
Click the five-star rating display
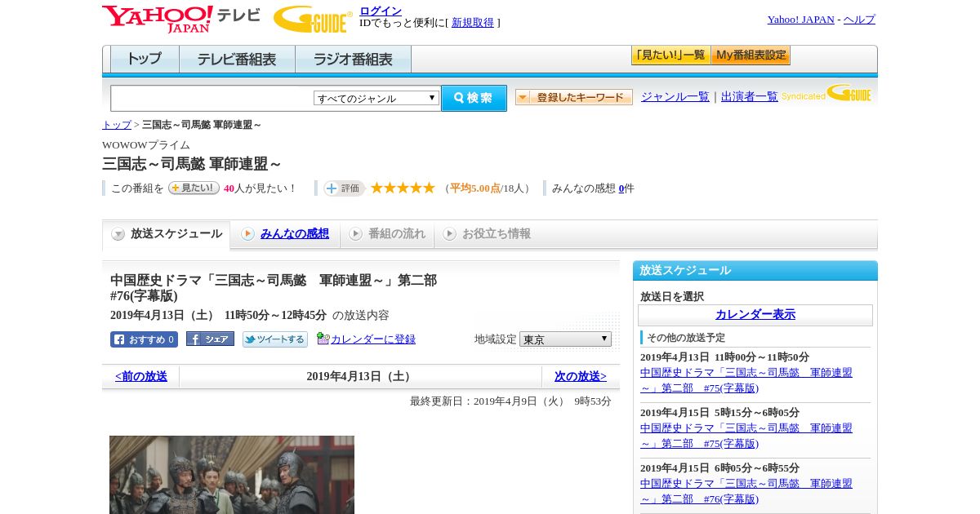tap(403, 188)
